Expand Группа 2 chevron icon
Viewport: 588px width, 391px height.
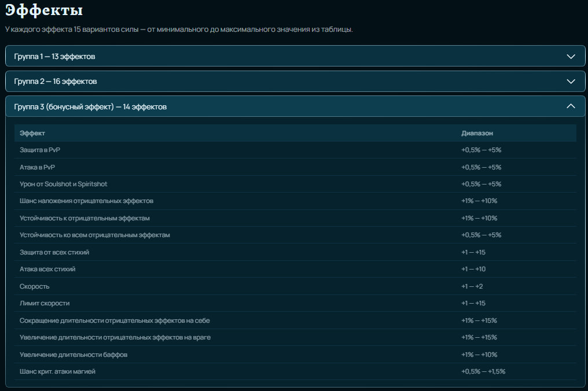571,82
